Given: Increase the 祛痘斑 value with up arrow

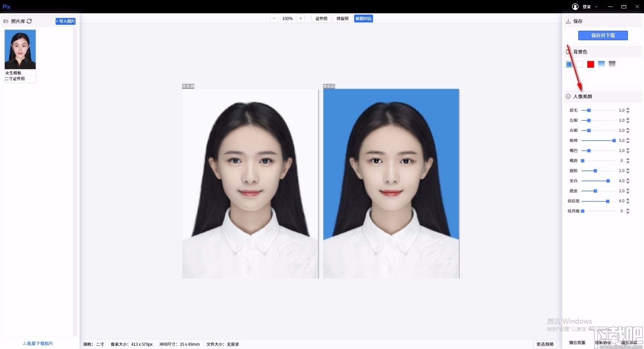Looking at the screenshot, I should tap(628, 199).
